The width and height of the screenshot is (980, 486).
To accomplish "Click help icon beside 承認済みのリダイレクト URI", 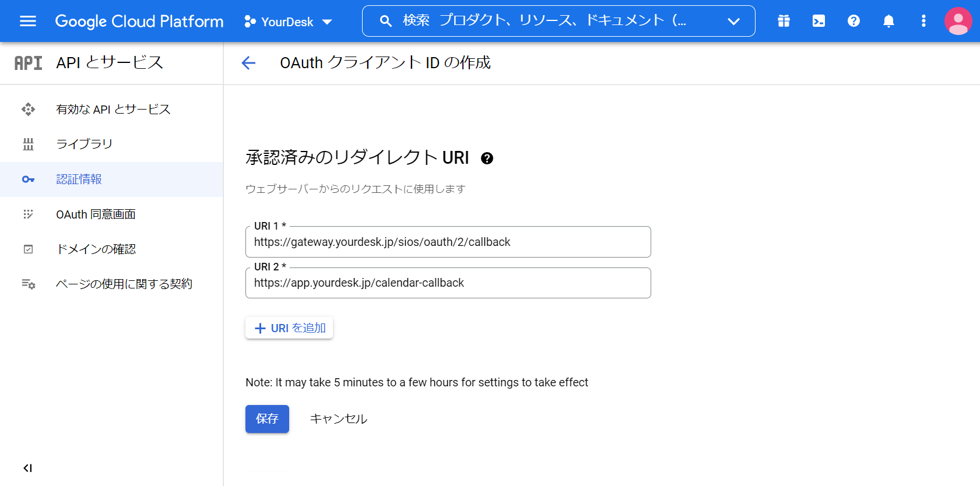I will (487, 158).
